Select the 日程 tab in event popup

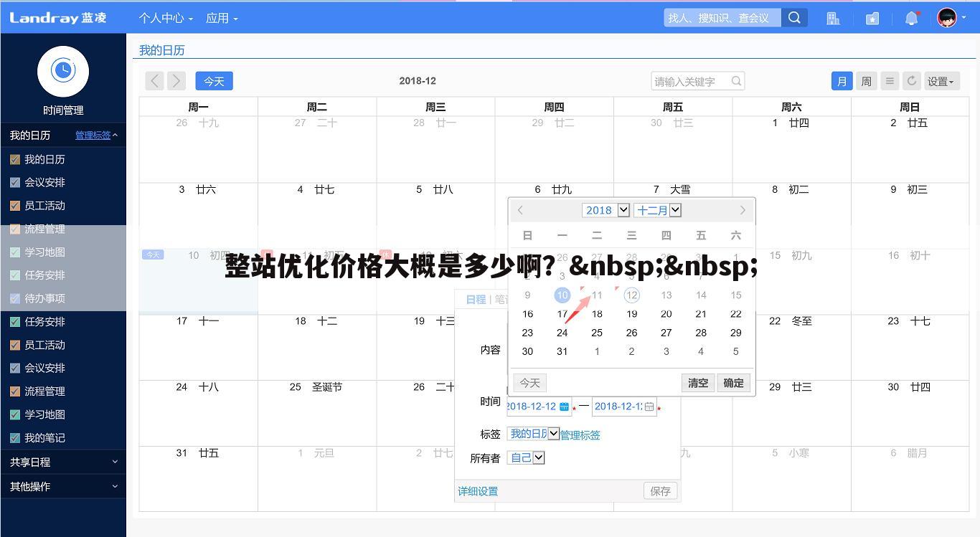click(x=476, y=299)
